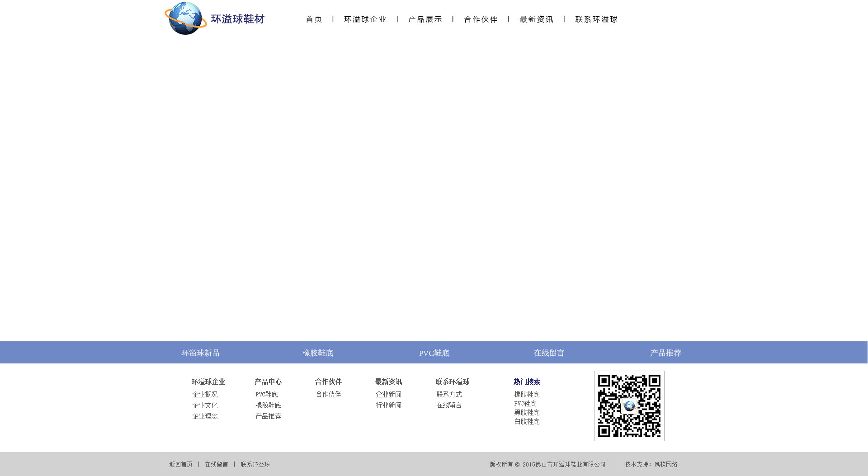Open 最新资讯 in top navigation
This screenshot has height=476, width=868.
[536, 19]
